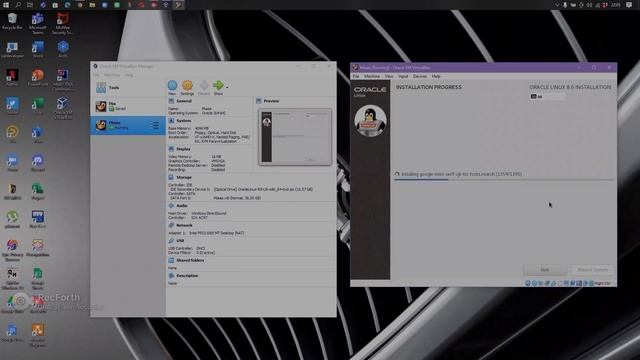Click the installation progress bar
The image size is (640, 360).
tap(504, 179)
